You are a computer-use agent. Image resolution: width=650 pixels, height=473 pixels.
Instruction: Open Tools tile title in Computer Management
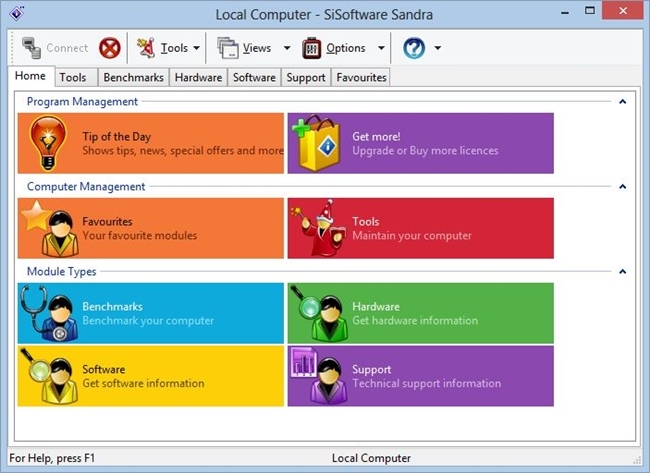tap(366, 221)
